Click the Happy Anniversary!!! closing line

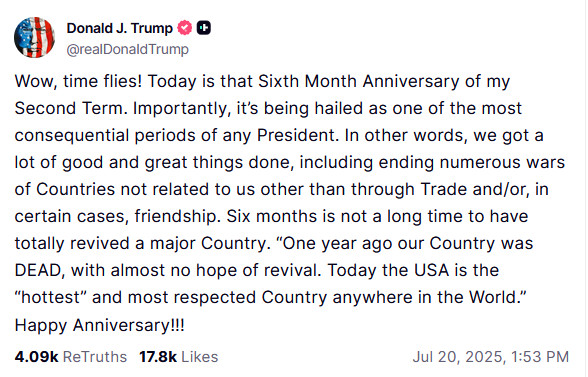pyautogui.click(x=99, y=325)
